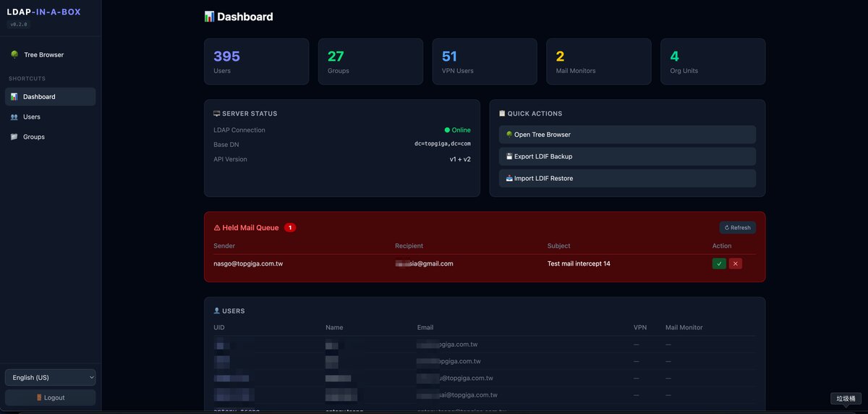Viewport: 868px width, 414px height.
Task: Open Users from sidebar shortcuts
Action: click(x=50, y=117)
